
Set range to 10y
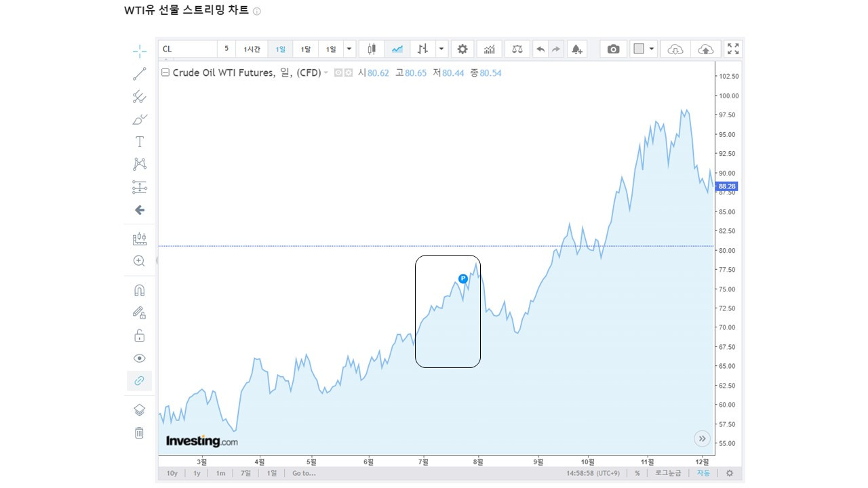(172, 473)
